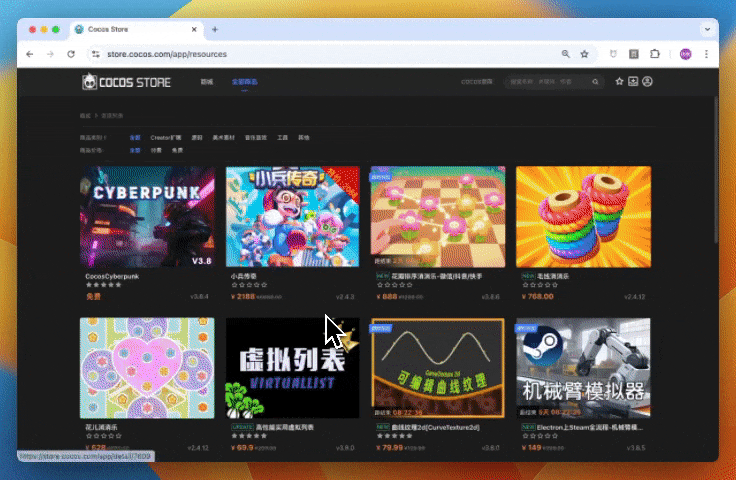This screenshot has width=736, height=480.
Task: Open site information icon in address bar
Action: click(96, 54)
